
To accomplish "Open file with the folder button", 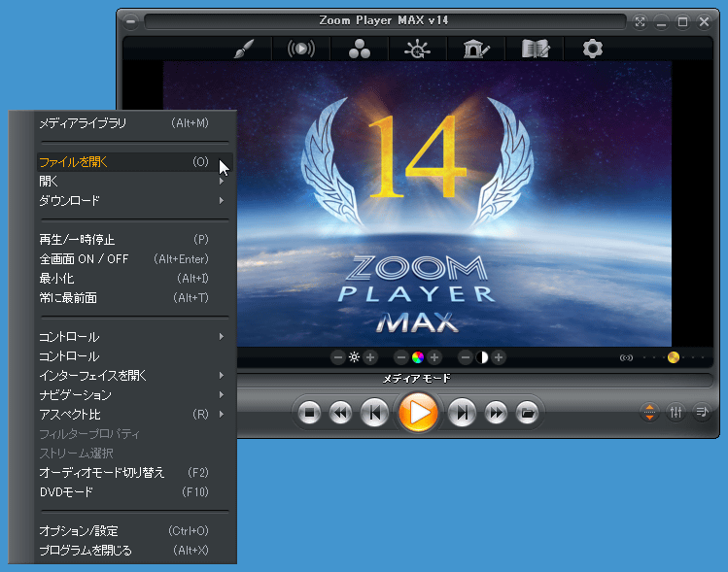I will click(x=527, y=413).
